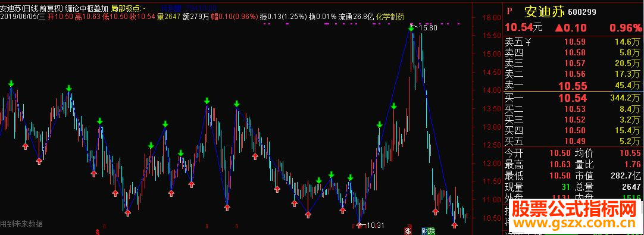The width and height of the screenshot is (644, 235).
Task: Click the indicator name 缠论中枢叠加
Action: pyautogui.click(x=87, y=8)
